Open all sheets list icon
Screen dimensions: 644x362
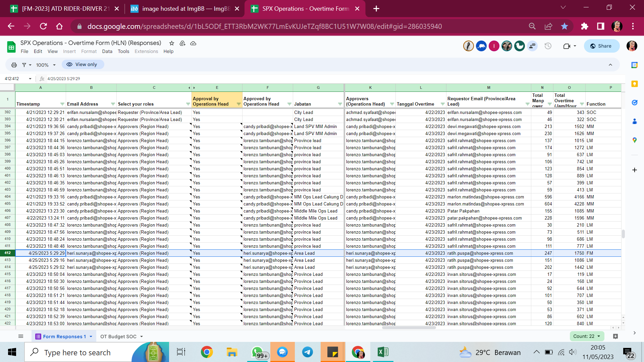[x=21, y=336]
